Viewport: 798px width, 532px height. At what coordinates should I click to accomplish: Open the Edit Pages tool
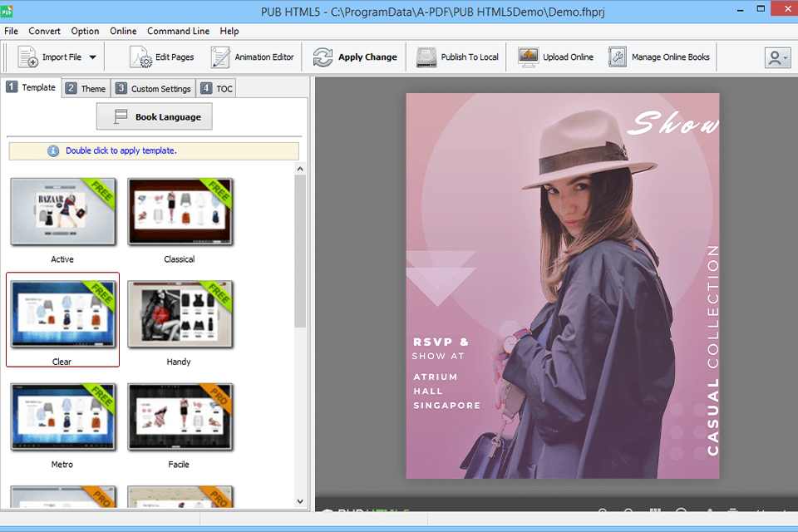pos(163,57)
